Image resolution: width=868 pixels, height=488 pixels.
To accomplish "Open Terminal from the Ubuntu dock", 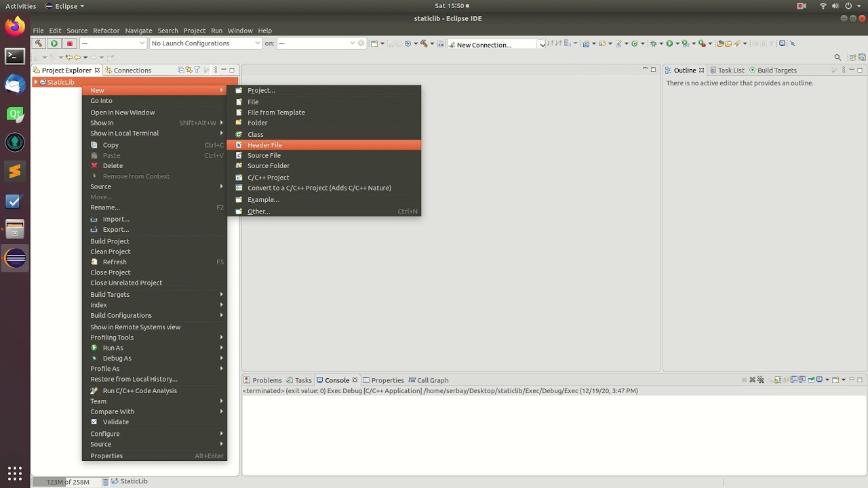I will click(15, 56).
